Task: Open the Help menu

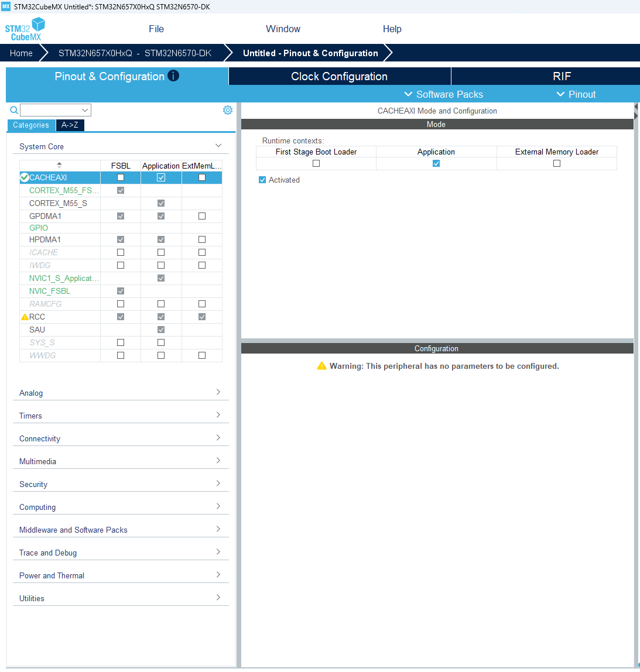Action: click(x=392, y=29)
